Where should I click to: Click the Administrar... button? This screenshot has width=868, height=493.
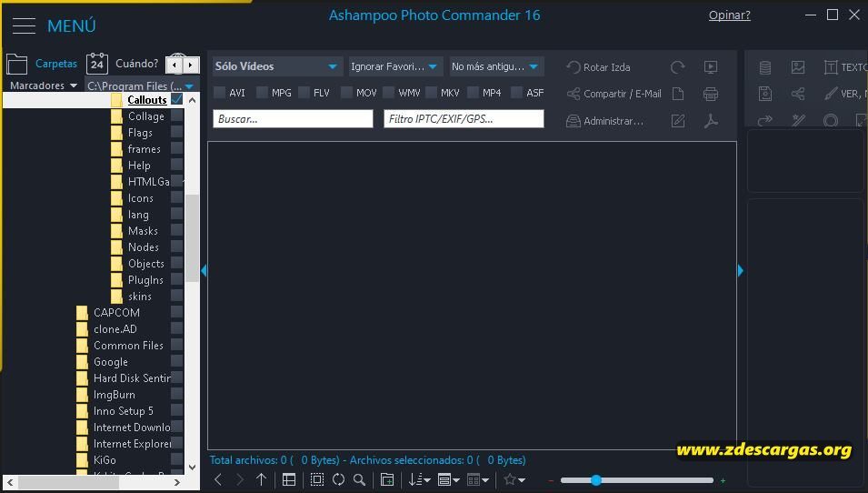coord(604,121)
